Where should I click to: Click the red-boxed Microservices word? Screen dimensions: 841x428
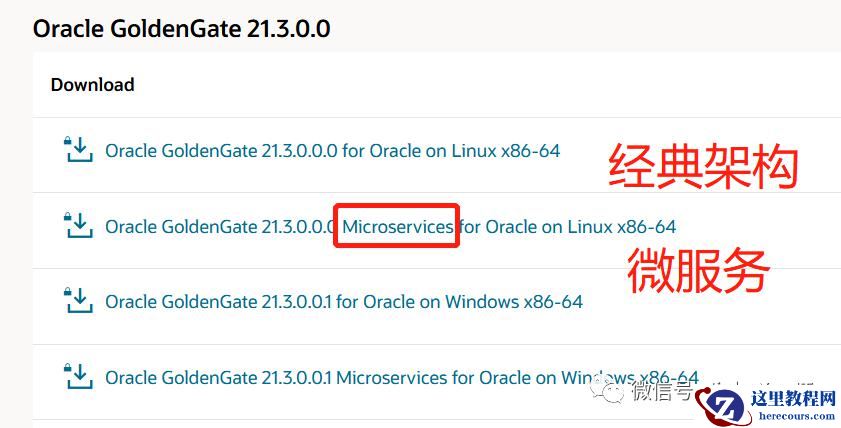(x=397, y=227)
